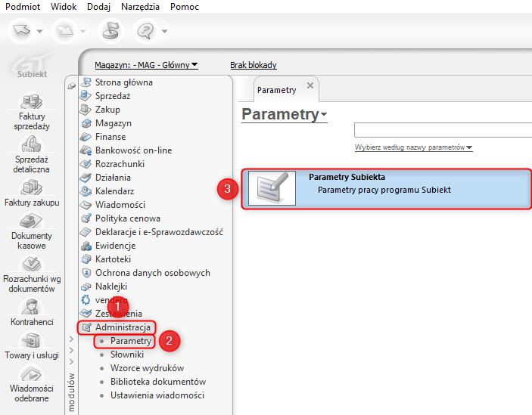532x415 pixels.
Task: Open Rozrachunki wg dokumentów icon
Action: [32, 263]
